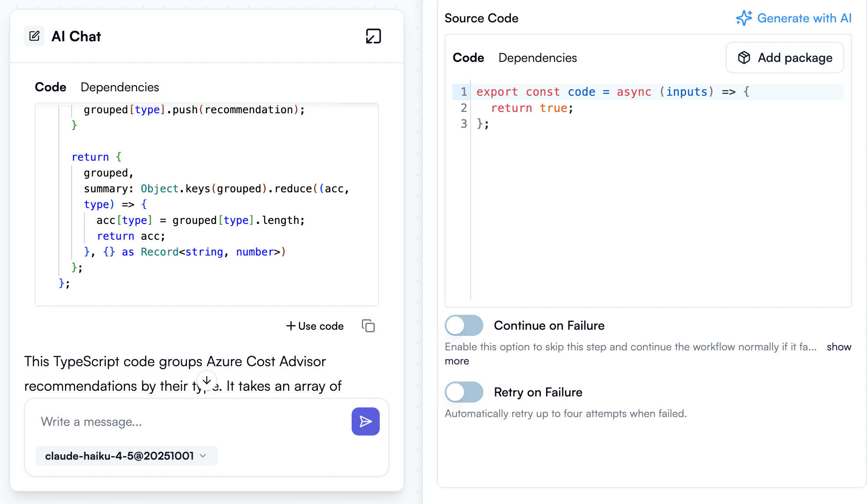Expand the failure description with show more

coord(839,346)
